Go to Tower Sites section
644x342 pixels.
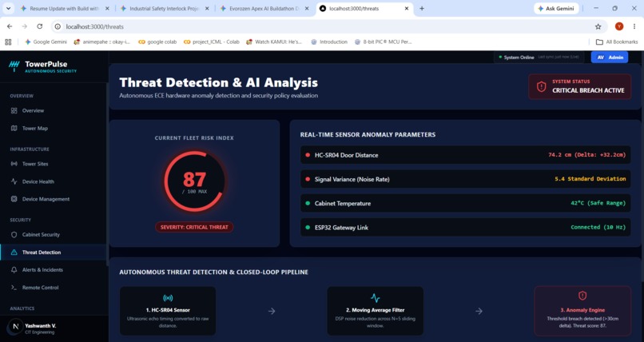pyautogui.click(x=54, y=164)
